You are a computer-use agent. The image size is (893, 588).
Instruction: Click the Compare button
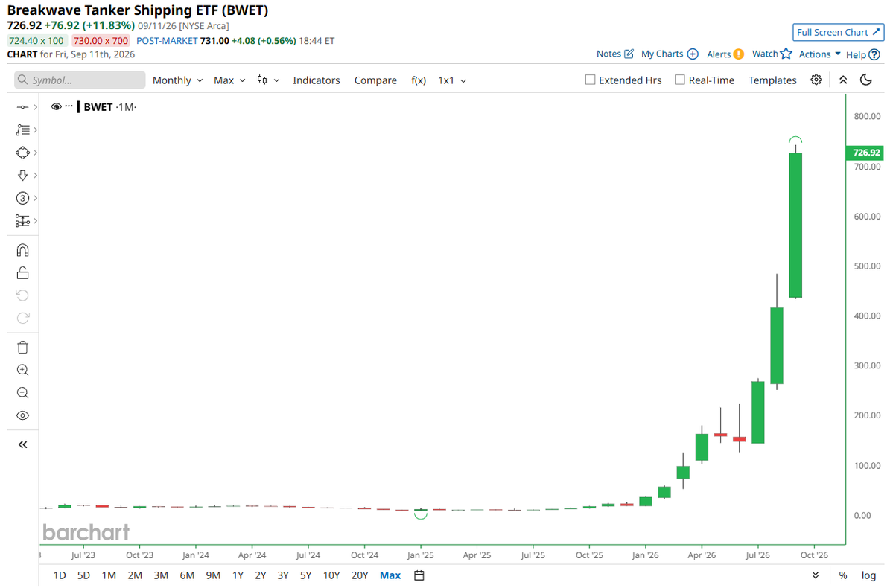click(x=375, y=80)
